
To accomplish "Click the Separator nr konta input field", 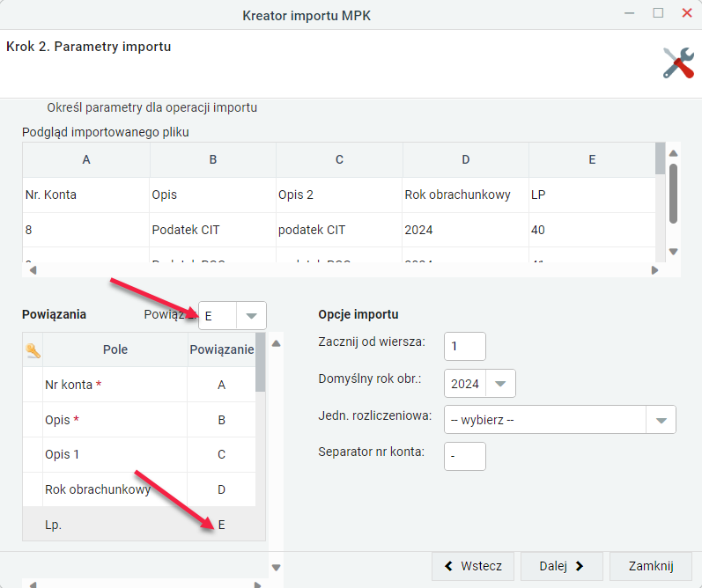I will [465, 457].
